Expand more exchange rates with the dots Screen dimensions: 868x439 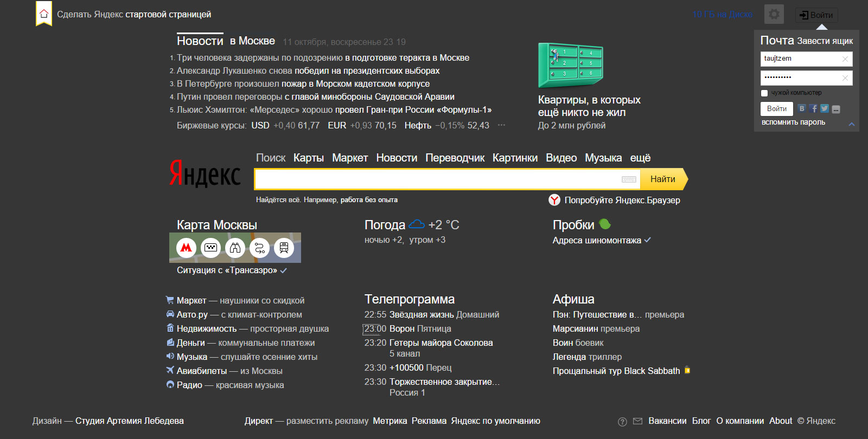[x=501, y=125]
